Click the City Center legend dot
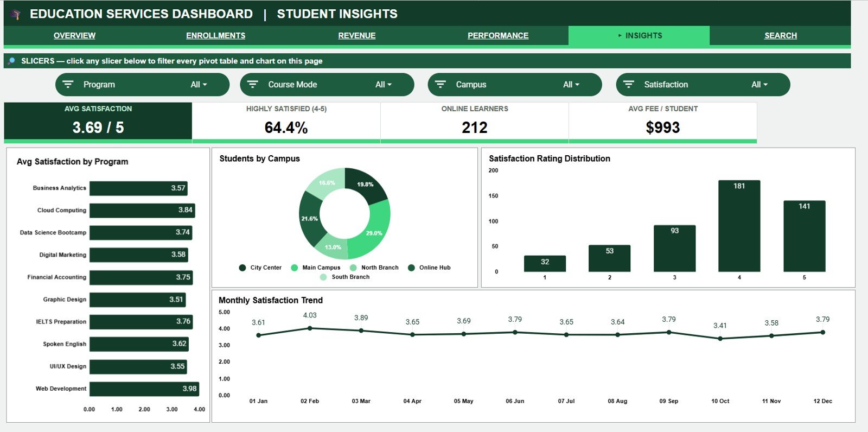 click(x=242, y=268)
